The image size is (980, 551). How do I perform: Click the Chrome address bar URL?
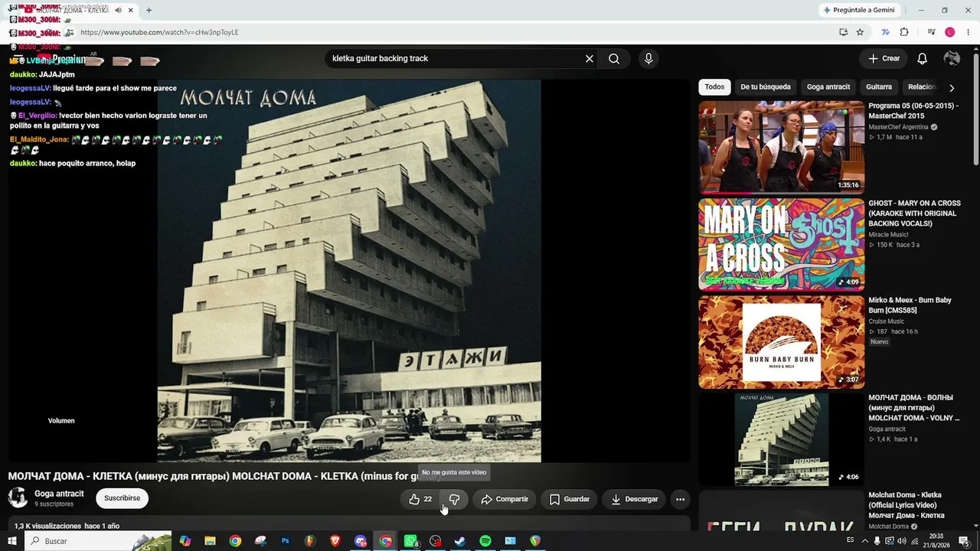[x=159, y=32]
